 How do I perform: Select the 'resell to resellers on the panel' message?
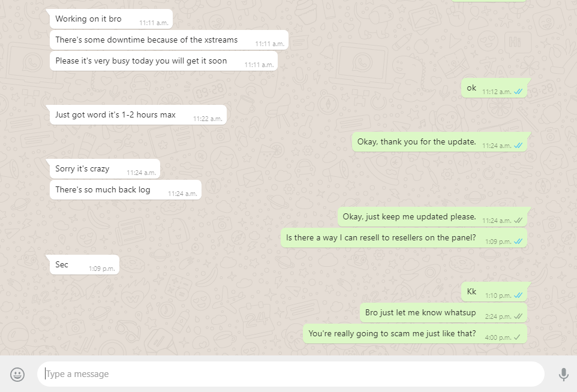404,238
